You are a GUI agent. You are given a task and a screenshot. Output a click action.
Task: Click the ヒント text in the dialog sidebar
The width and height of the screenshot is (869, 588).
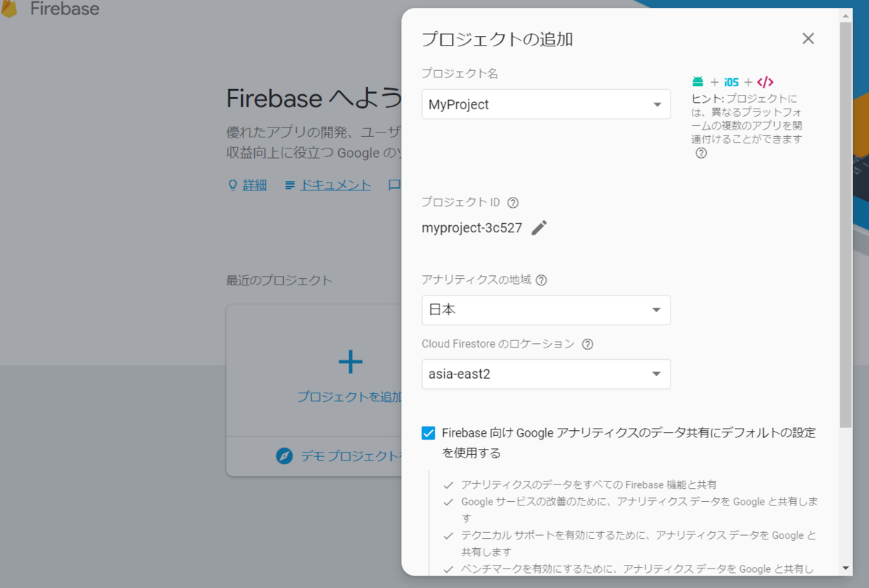(747, 119)
